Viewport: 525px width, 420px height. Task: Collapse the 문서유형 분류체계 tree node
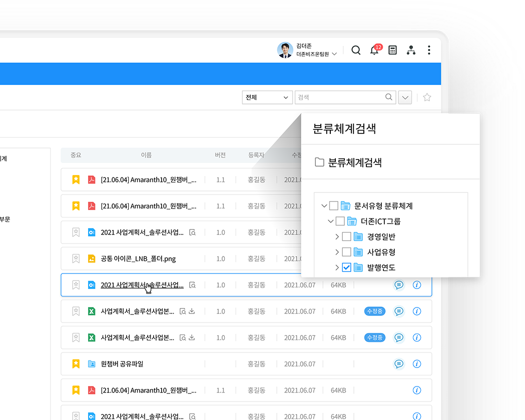point(324,205)
